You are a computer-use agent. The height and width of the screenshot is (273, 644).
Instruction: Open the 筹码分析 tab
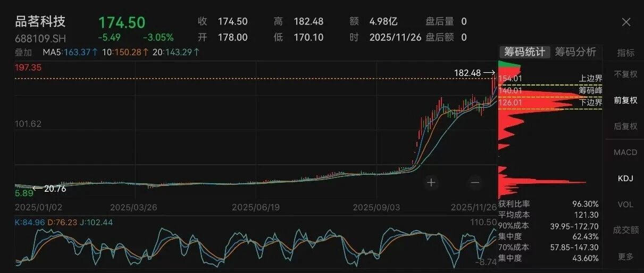click(575, 52)
